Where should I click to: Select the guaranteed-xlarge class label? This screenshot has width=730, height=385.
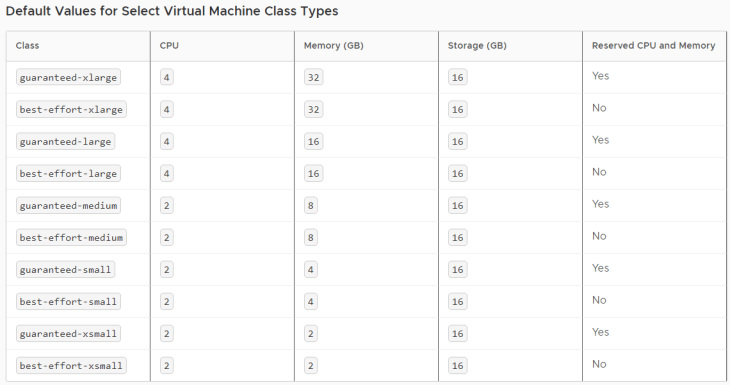click(68, 77)
